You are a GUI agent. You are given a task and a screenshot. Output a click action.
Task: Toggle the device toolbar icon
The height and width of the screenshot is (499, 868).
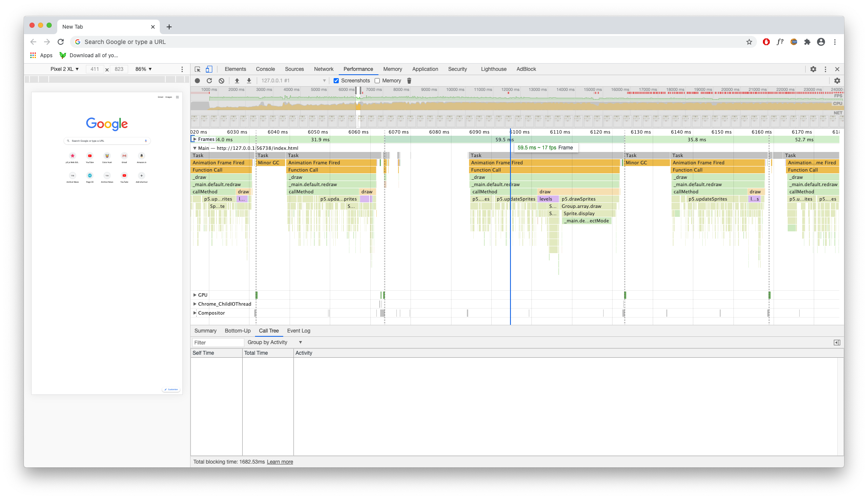209,69
